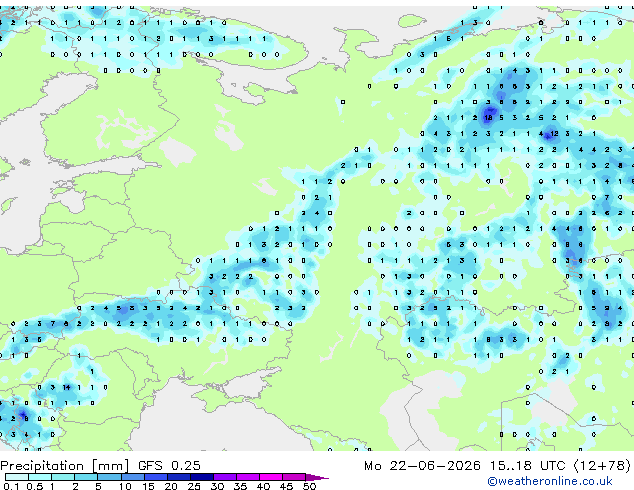Click the 25–30 mm dark blue swatch

coord(202,477)
